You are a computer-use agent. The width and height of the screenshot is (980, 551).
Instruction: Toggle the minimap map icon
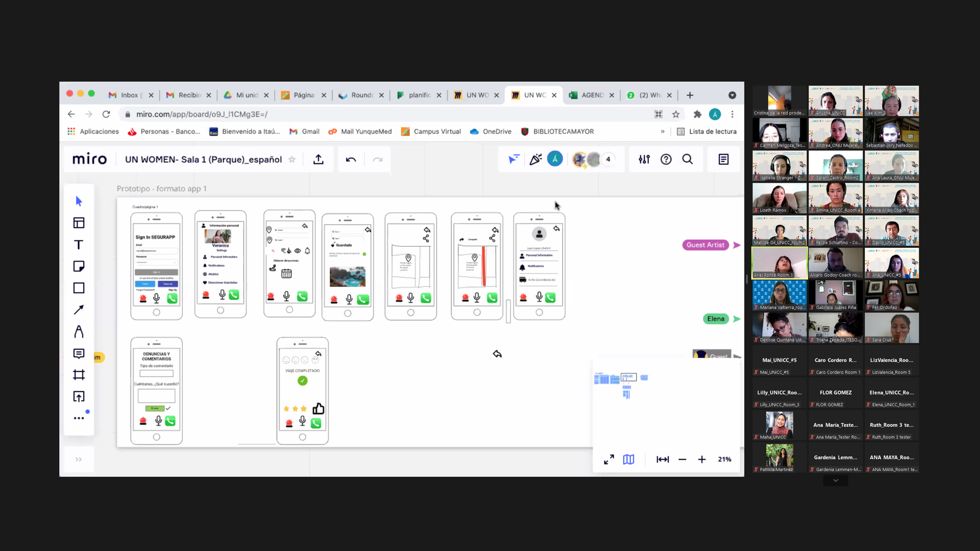(629, 459)
